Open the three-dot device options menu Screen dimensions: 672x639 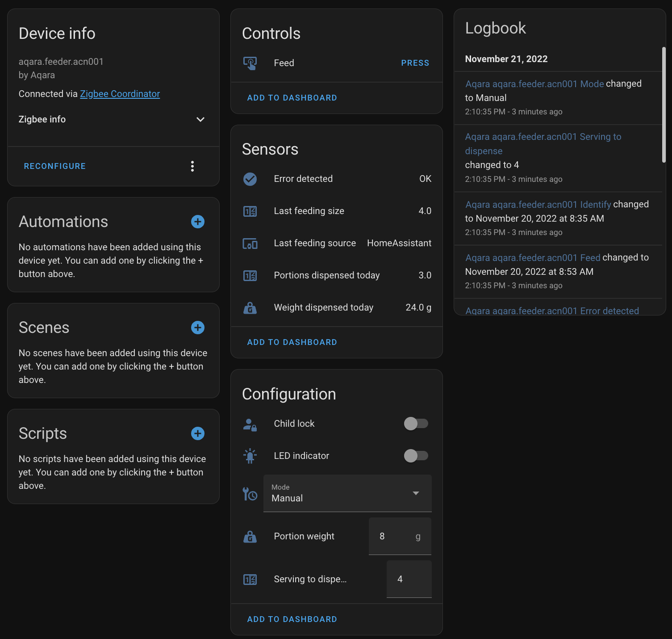tap(192, 166)
